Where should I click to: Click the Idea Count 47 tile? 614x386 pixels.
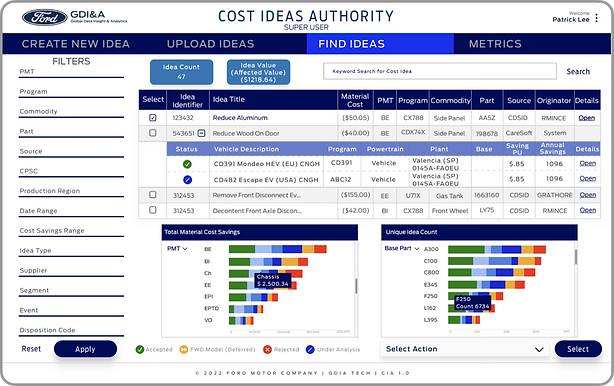[x=181, y=72]
